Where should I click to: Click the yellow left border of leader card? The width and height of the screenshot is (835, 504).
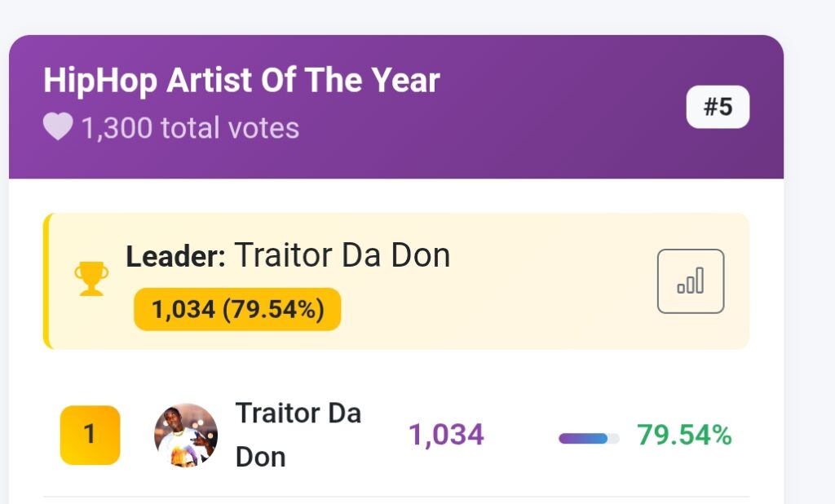click(x=46, y=281)
